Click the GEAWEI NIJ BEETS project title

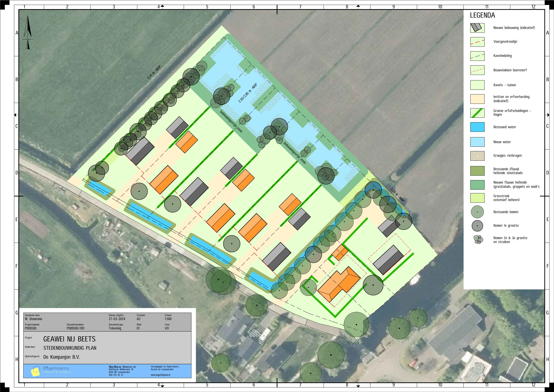(x=69, y=339)
